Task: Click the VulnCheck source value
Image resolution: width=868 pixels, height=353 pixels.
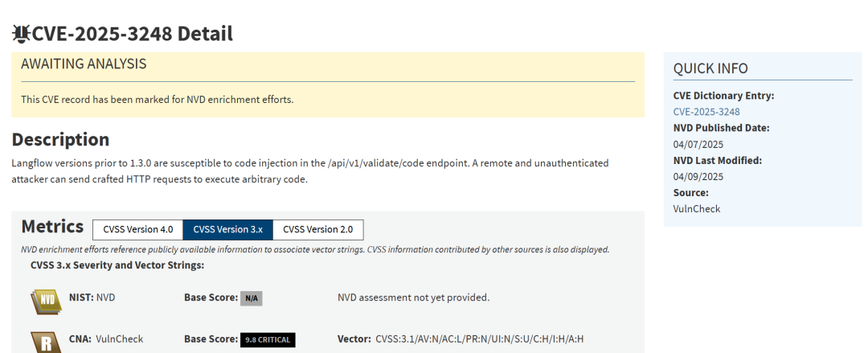Action: click(696, 209)
